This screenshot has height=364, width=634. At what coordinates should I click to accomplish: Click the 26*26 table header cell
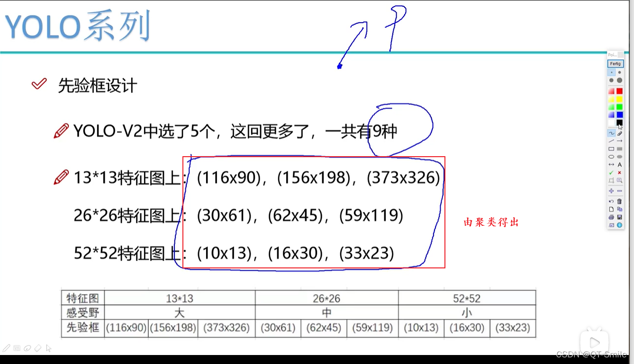coord(326,298)
